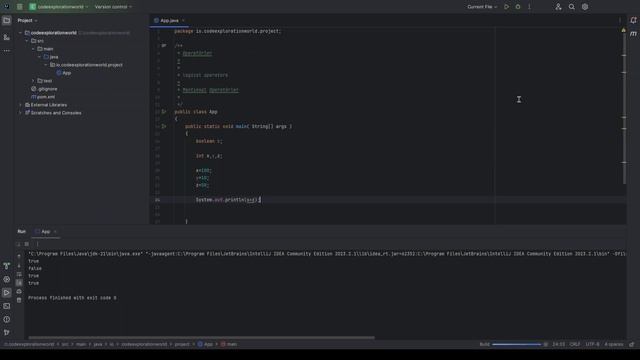Expand Scratches and Consoles node

pos(20,113)
